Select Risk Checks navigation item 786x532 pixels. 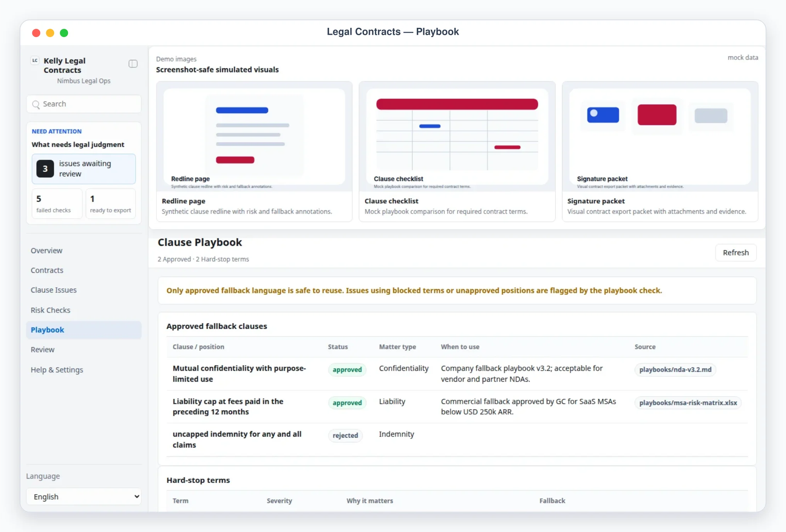51,310
